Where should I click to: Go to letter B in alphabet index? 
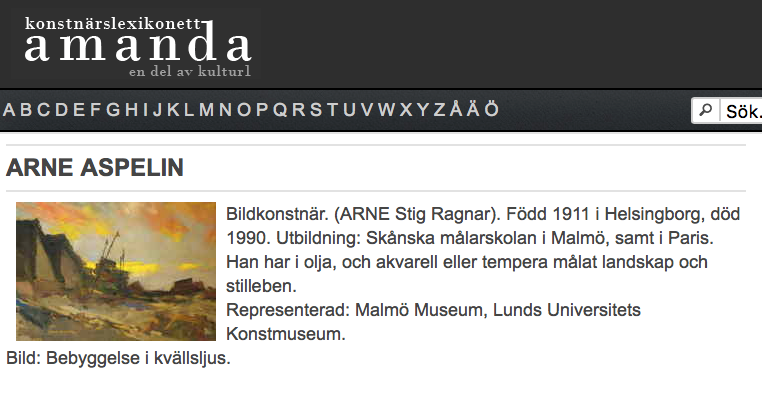(26, 110)
